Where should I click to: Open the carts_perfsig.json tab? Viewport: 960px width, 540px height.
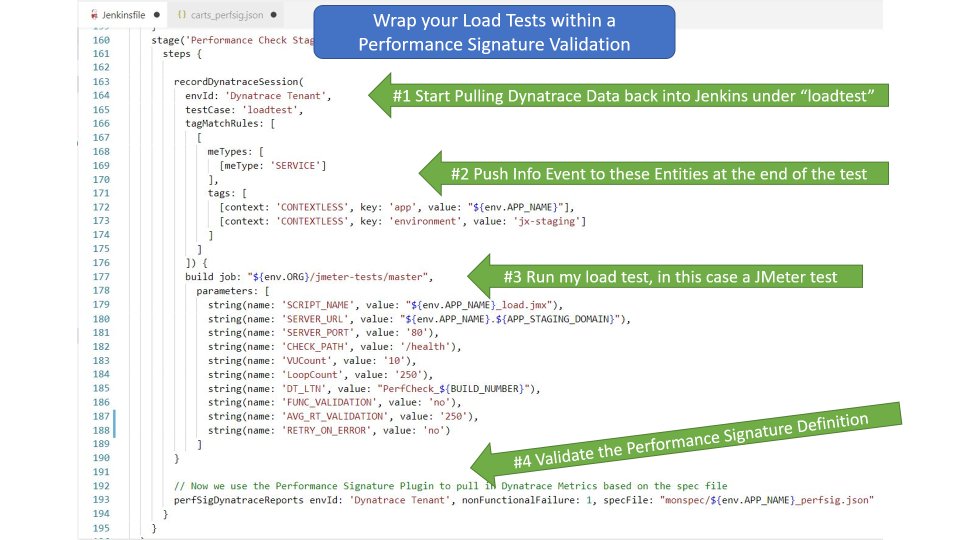[227, 15]
